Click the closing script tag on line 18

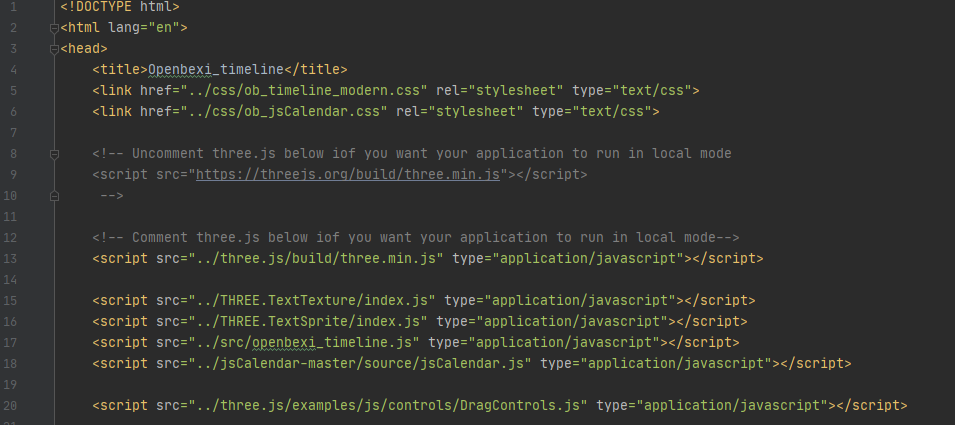pyautogui.click(x=816, y=364)
